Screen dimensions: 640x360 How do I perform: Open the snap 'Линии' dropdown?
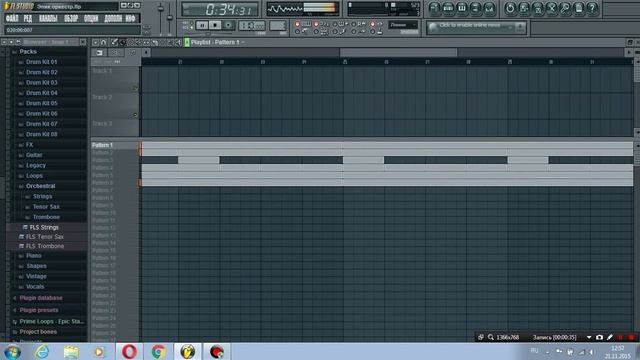[x=403, y=25]
